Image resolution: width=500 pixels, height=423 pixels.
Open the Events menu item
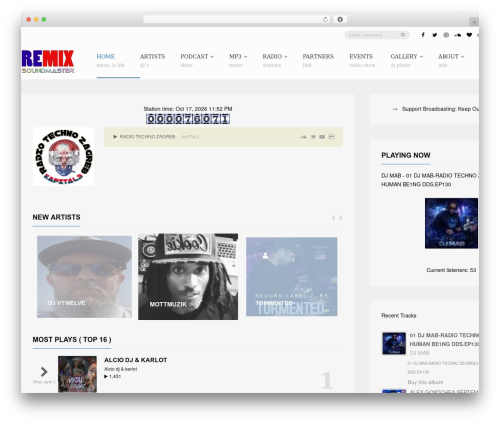pyautogui.click(x=361, y=57)
